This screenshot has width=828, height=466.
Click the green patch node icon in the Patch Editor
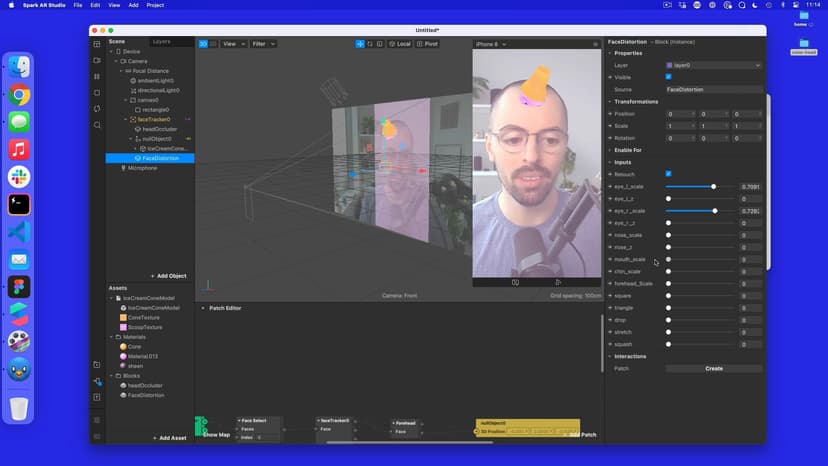(x=201, y=425)
